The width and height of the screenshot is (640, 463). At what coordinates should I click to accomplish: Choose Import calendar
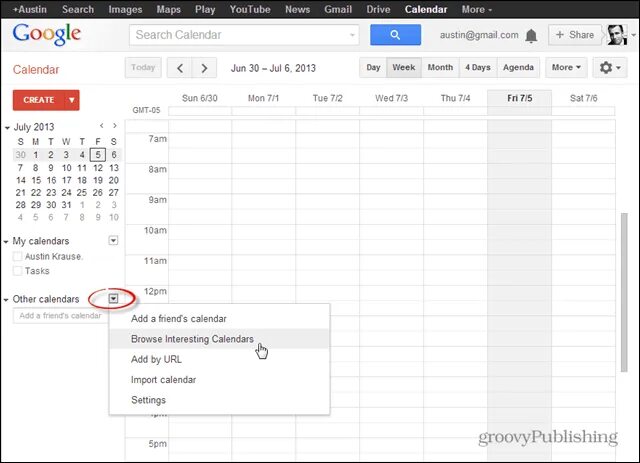(x=219, y=380)
